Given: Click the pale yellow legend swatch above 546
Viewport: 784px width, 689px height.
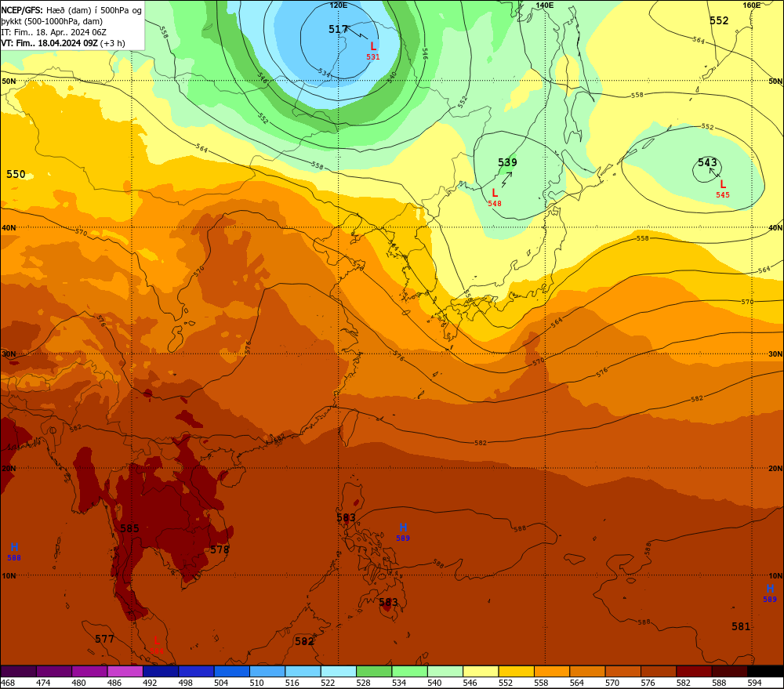Looking at the screenshot, I should [481, 671].
